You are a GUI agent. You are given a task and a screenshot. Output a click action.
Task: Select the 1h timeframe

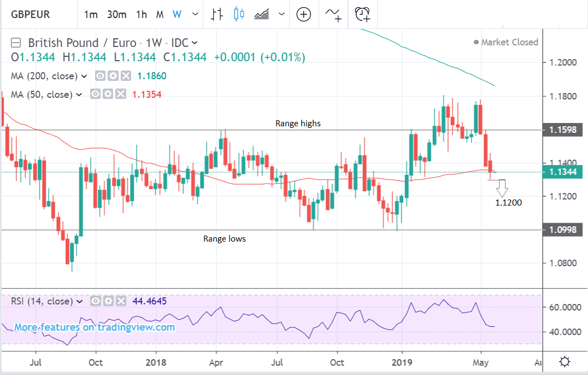point(142,15)
